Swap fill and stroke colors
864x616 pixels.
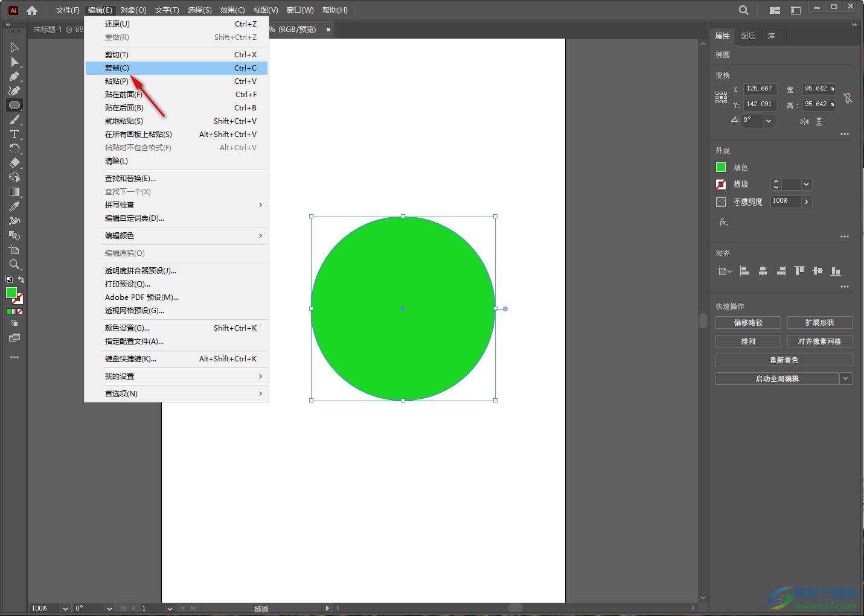[21, 279]
